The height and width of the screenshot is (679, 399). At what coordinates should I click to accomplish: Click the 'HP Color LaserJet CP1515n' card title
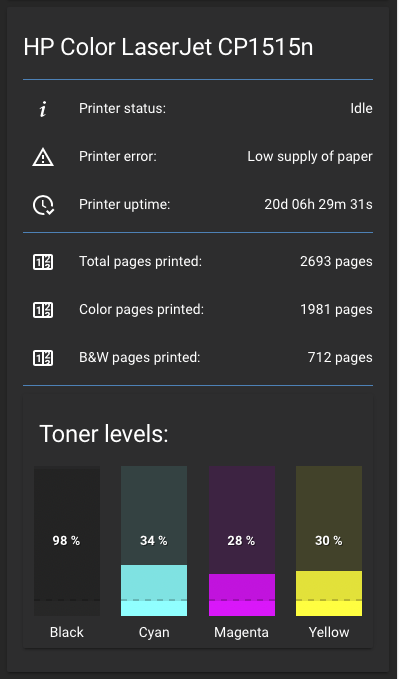[168, 47]
